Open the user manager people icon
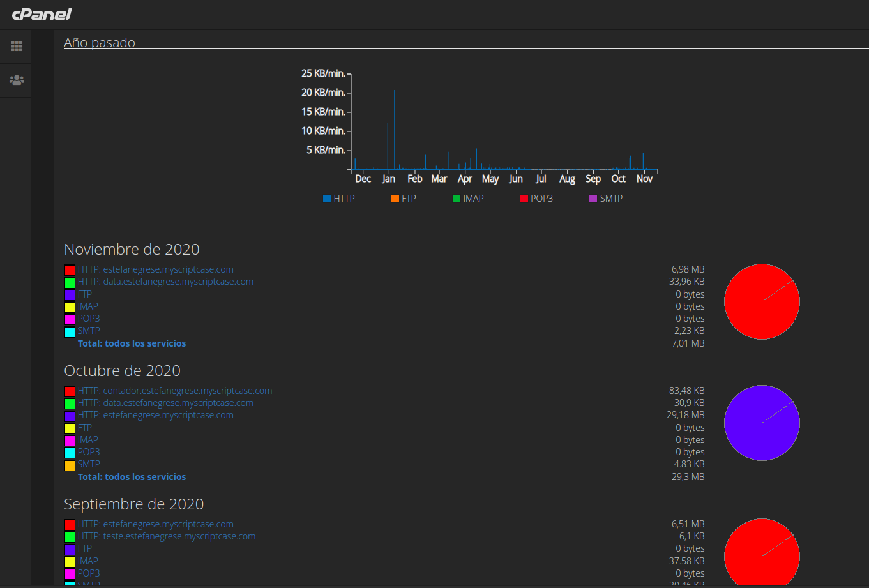This screenshot has height=588, width=869. click(x=17, y=80)
